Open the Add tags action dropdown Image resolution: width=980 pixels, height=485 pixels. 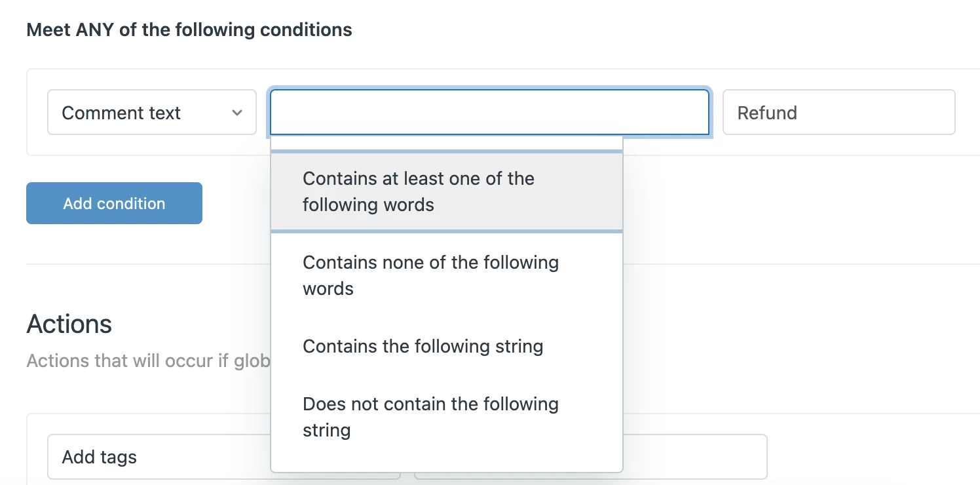[x=157, y=457]
